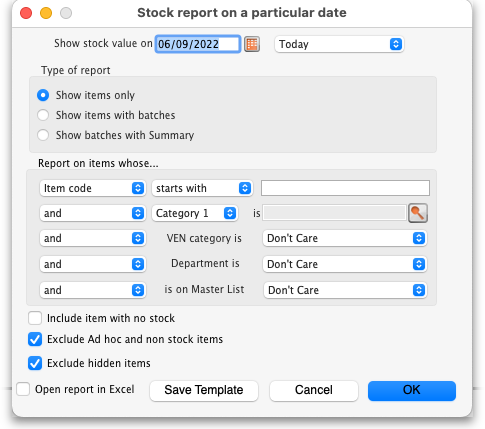Click the Cancel button
The height and width of the screenshot is (429, 485).
314,390
